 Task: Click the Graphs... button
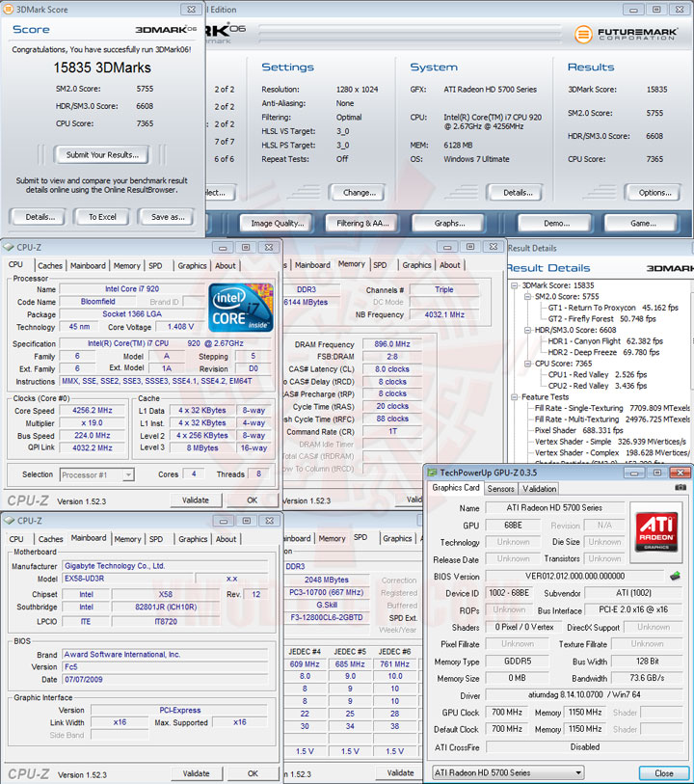[x=449, y=224]
